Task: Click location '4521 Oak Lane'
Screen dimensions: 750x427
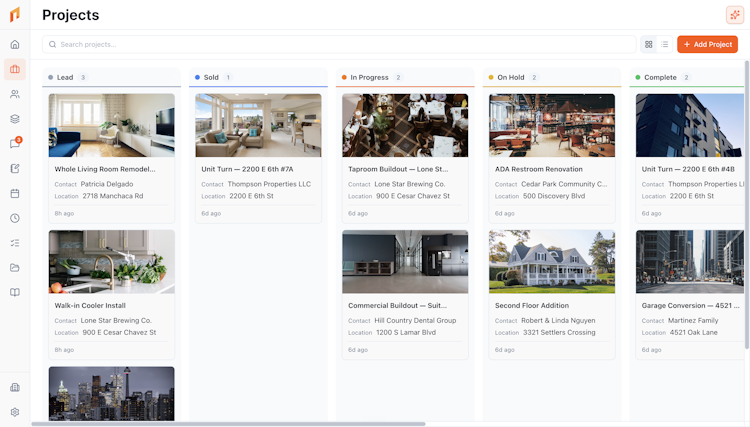Action: click(694, 332)
